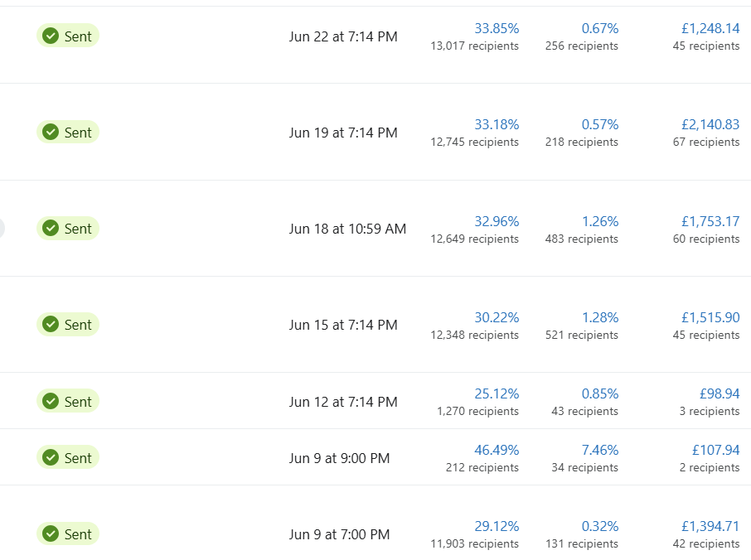Open the £2,140.83 revenue link
751x560 pixels.
[710, 124]
